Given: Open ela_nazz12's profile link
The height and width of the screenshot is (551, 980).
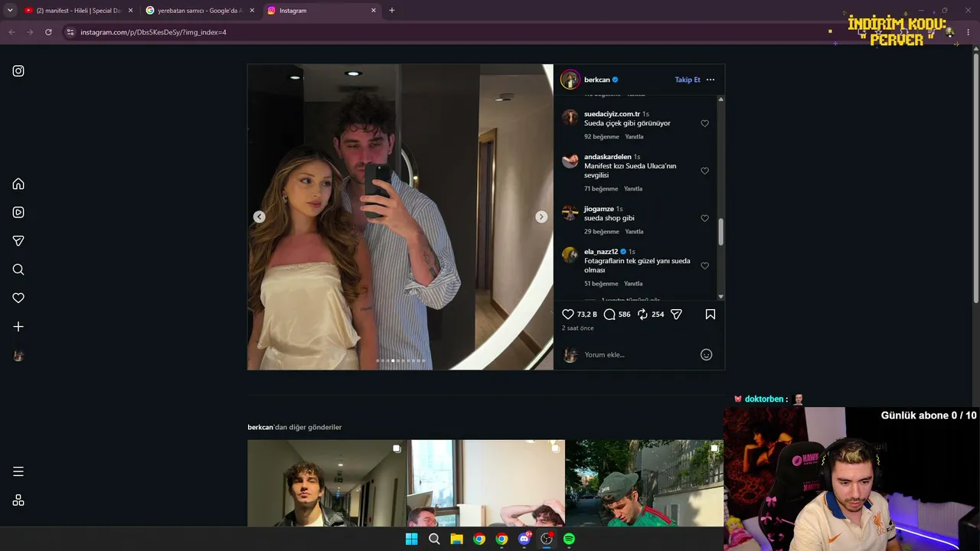Looking at the screenshot, I should 601,252.
